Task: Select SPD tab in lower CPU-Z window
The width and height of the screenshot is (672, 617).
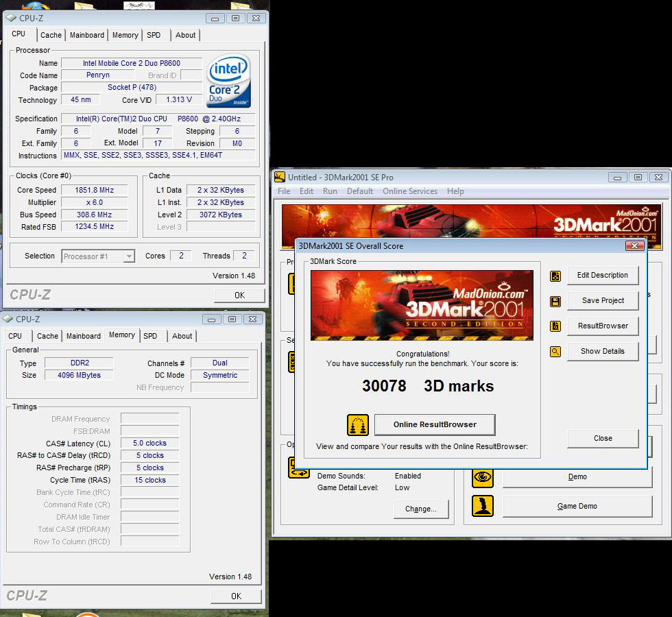Action: pyautogui.click(x=151, y=336)
